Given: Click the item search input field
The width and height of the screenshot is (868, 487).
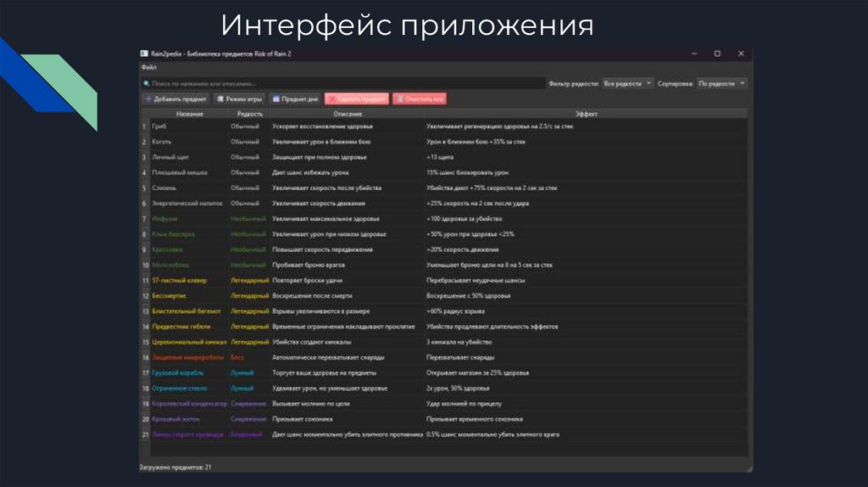Looking at the screenshot, I should pyautogui.click(x=343, y=84).
